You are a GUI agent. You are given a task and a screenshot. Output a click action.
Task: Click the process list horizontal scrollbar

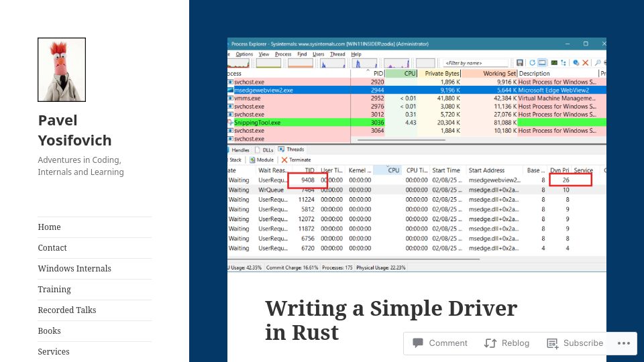401,140
